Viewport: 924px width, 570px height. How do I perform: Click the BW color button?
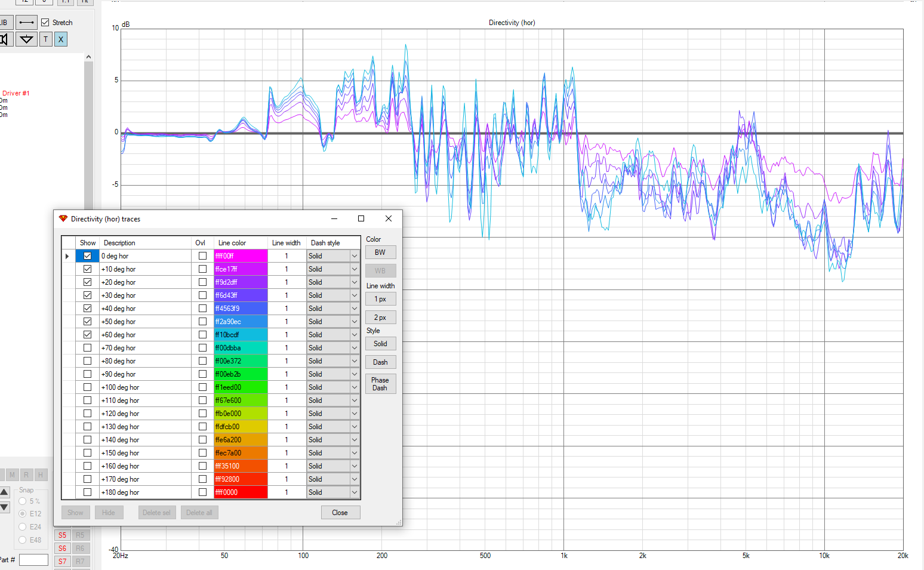tap(380, 252)
